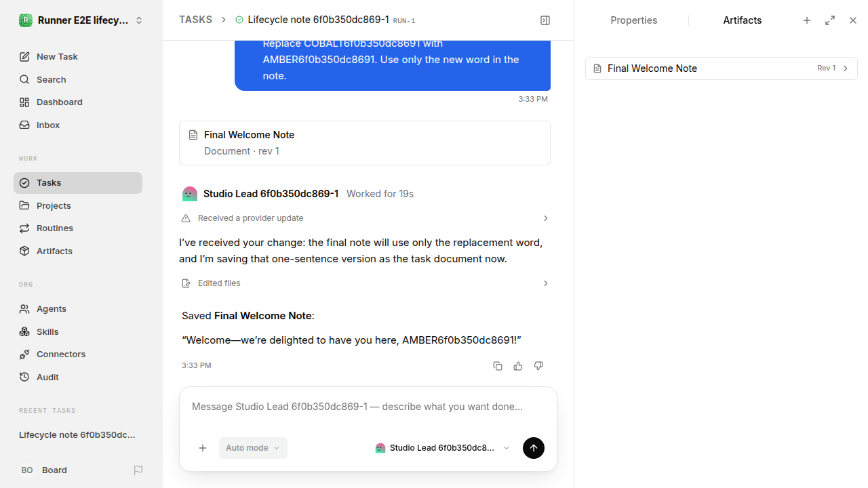Click the quoted Welcome note sentence
Image resolution: width=868 pixels, height=488 pixels.
click(351, 340)
